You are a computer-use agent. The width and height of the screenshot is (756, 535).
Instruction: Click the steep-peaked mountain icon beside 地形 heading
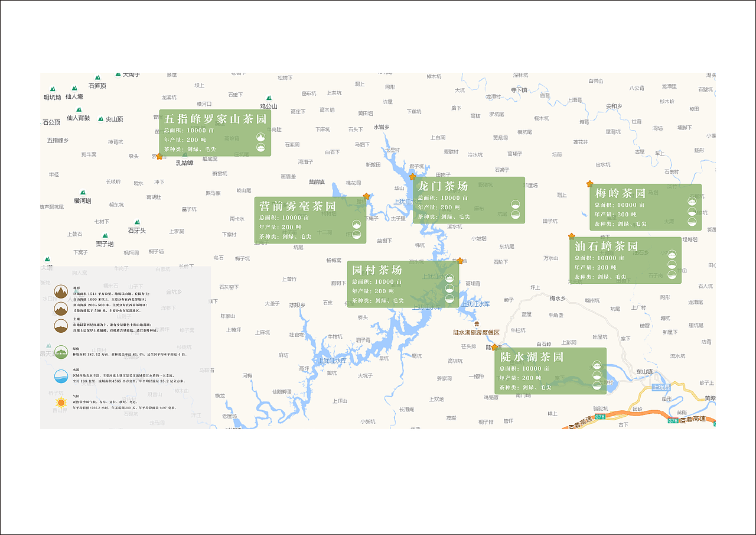tap(60, 291)
